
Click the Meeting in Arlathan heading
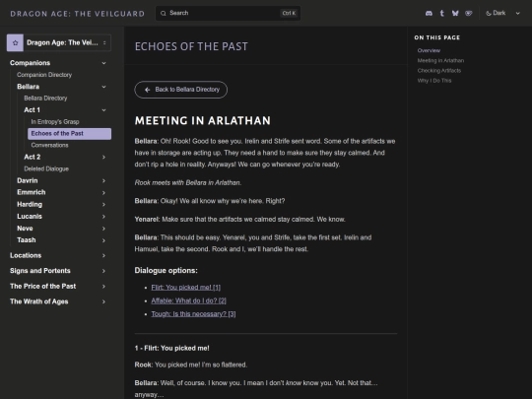coord(203,121)
